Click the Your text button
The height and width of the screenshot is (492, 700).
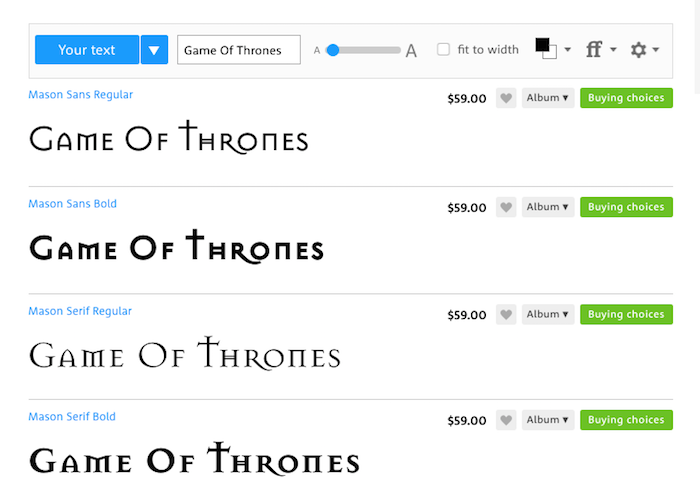pos(87,50)
